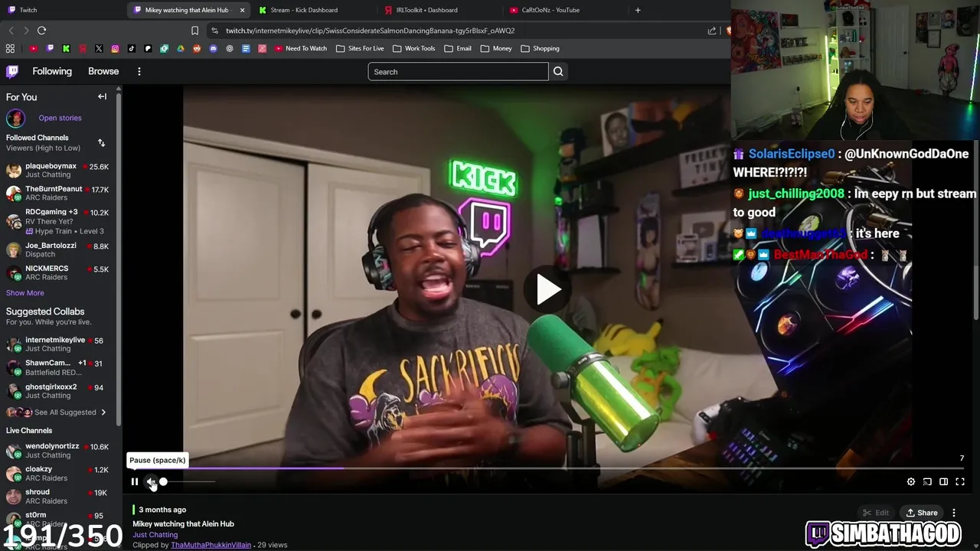Click the Twitch logo home icon
Viewport: 980px width, 551px height.
[x=12, y=71]
